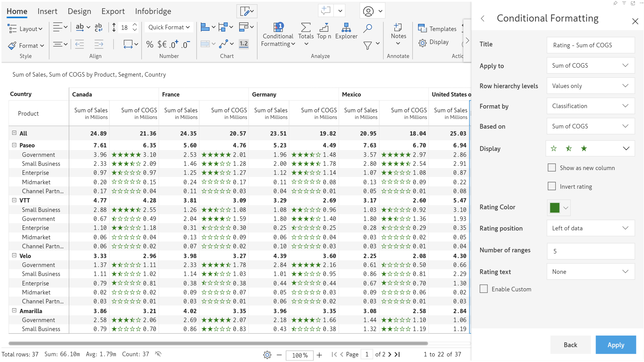Collapse the Paseo product row
Screen dimensions: 644x362
[x=14, y=145]
